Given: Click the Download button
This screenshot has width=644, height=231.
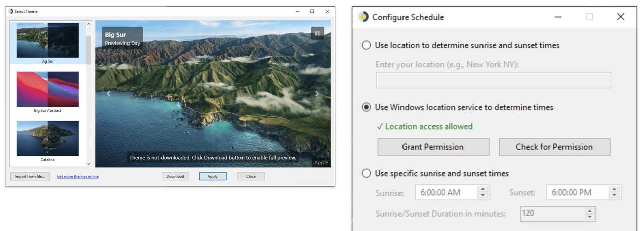Looking at the screenshot, I should [x=175, y=176].
